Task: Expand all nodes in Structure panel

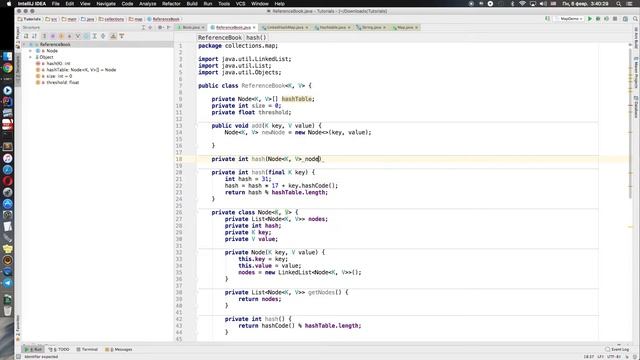Action: [x=95, y=36]
